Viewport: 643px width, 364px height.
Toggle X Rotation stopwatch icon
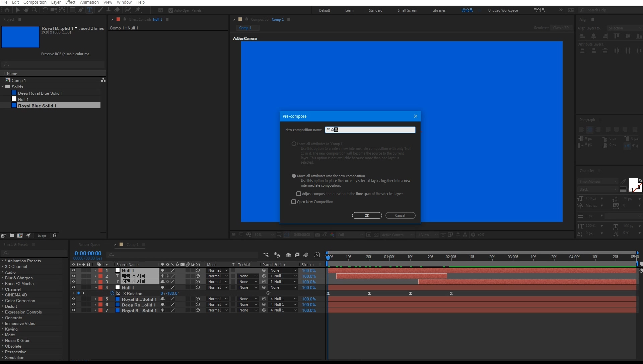[x=112, y=293]
